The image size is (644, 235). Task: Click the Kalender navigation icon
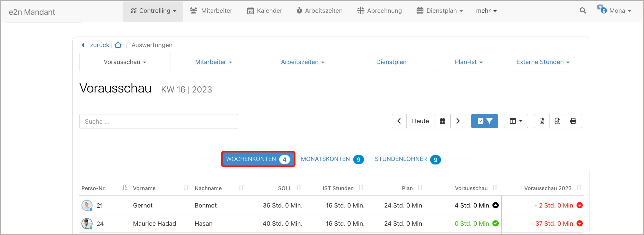(250, 11)
